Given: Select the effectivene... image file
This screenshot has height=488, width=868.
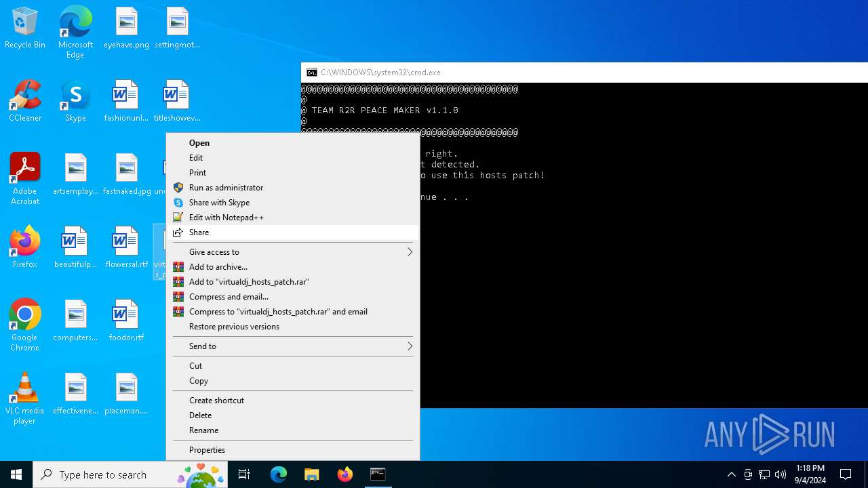Looking at the screenshot, I should click(x=75, y=394).
